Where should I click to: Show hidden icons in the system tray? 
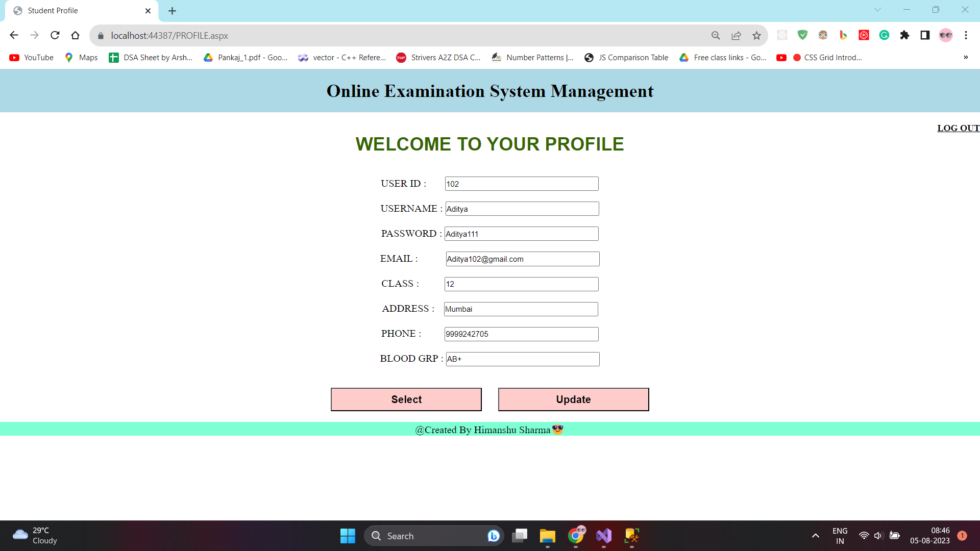coord(815,536)
